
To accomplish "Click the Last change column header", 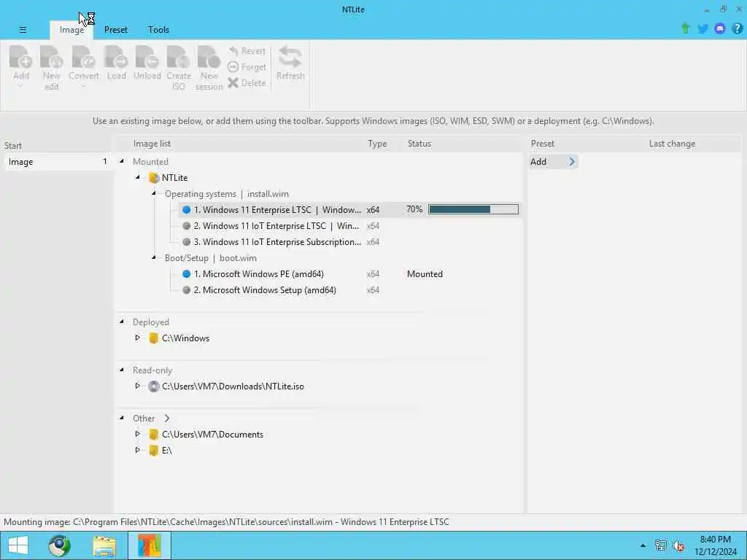I will [672, 144].
